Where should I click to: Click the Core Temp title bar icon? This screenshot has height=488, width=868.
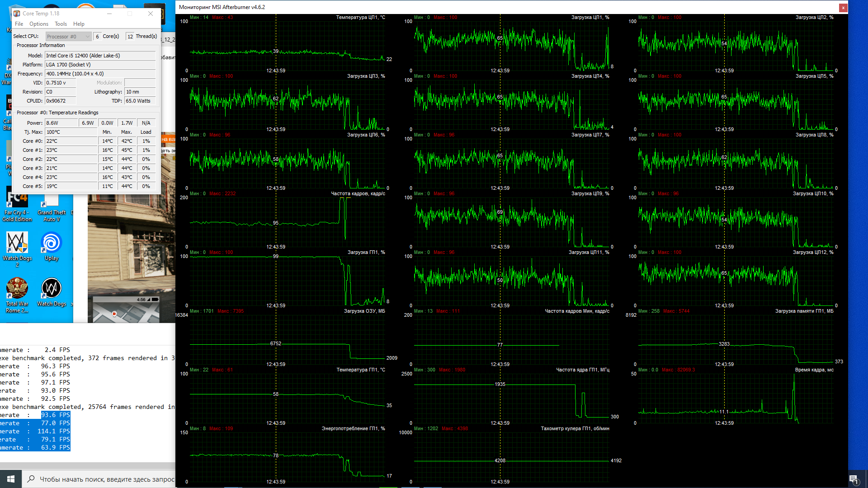point(17,14)
